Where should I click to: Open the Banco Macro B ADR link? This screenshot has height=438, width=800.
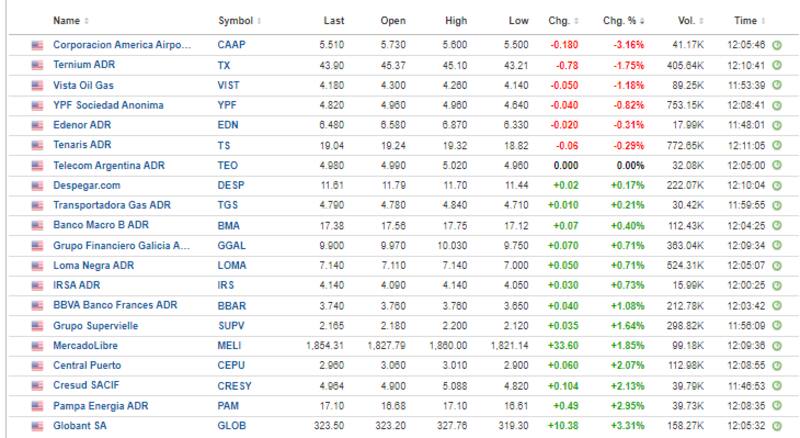pos(101,225)
